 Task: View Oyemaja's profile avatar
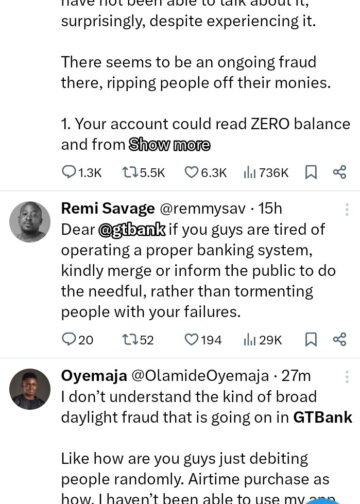pos(30,389)
